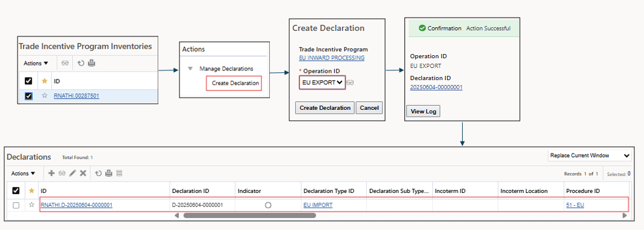Click Incoterm Location column header
Screen dimensions: 644x230
tap(524, 191)
